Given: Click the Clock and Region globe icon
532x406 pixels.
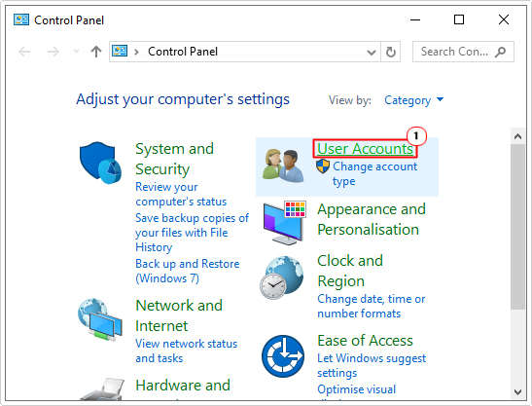Looking at the screenshot, I should (x=282, y=277).
